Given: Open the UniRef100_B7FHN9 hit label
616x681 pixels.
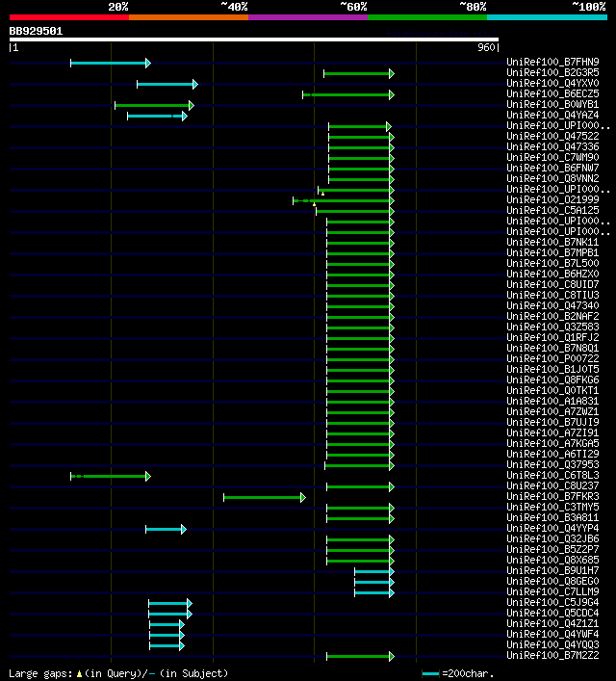Looking at the screenshot, I should [552, 62].
